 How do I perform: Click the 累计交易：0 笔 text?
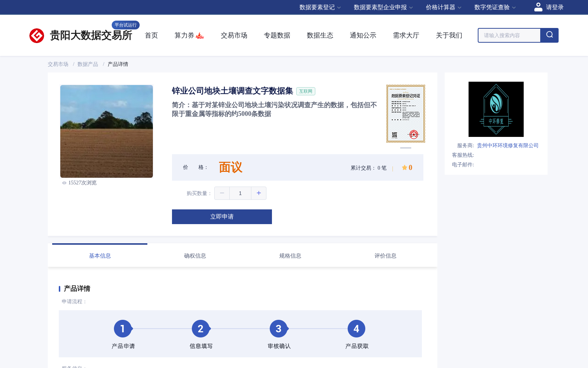tap(369, 168)
